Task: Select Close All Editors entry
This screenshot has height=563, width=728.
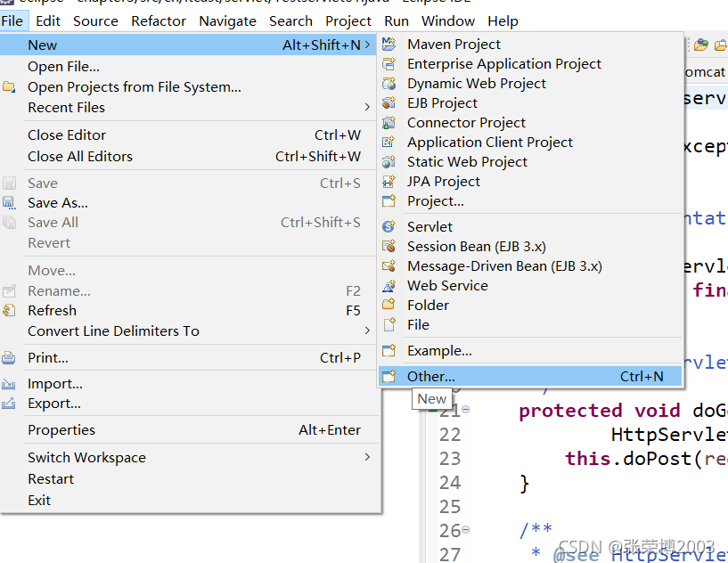Action: tap(188, 157)
